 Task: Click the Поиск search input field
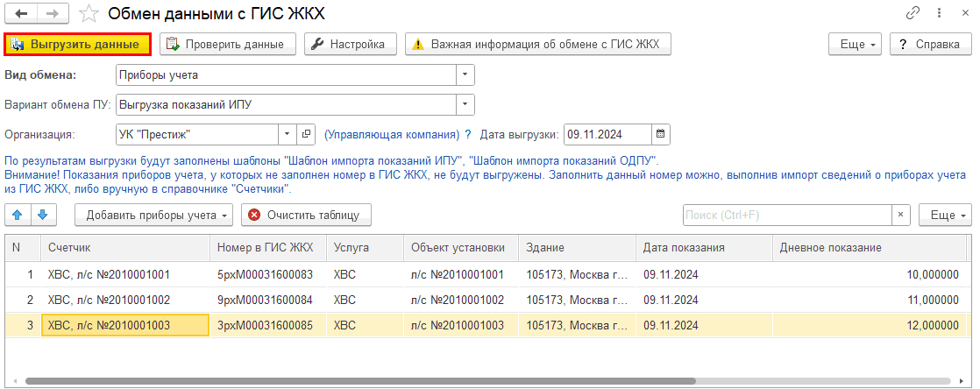pos(786,215)
